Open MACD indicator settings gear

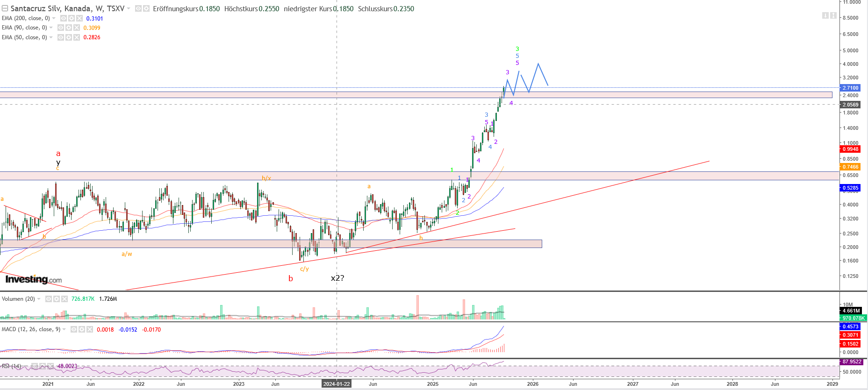tap(82, 330)
